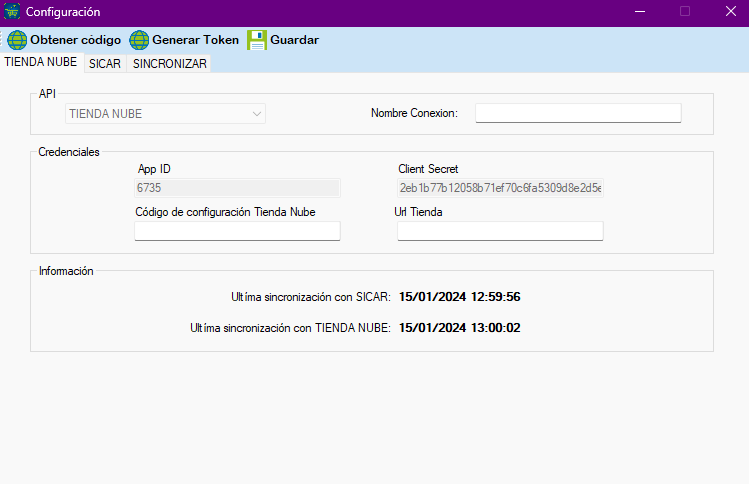Image resolution: width=749 pixels, height=484 pixels.
Task: Click the globe icon beside Obtener código
Action: coord(17,40)
